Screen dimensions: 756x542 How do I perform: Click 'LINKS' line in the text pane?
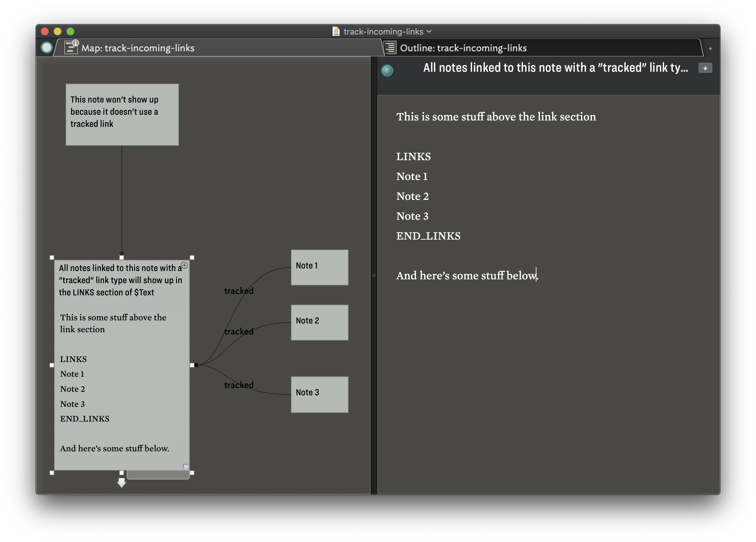click(413, 156)
